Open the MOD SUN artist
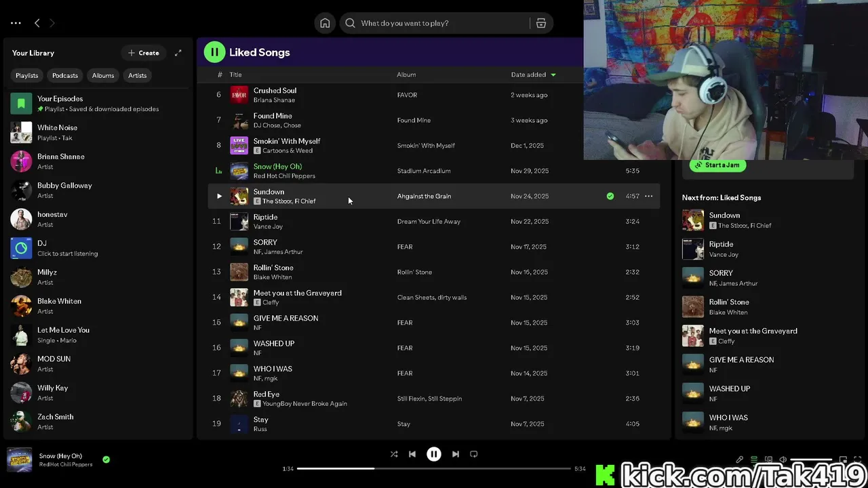 (x=98, y=364)
